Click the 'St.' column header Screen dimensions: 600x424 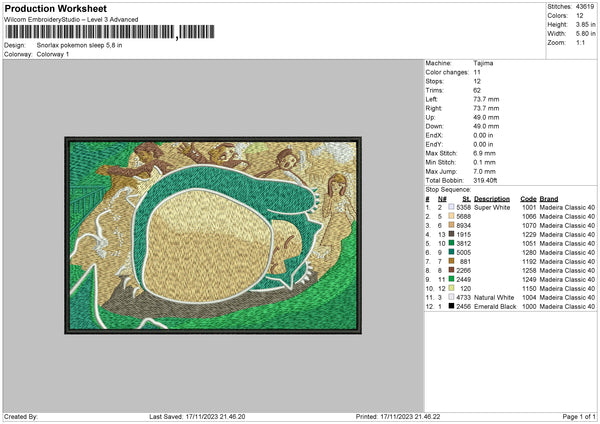tap(466, 199)
